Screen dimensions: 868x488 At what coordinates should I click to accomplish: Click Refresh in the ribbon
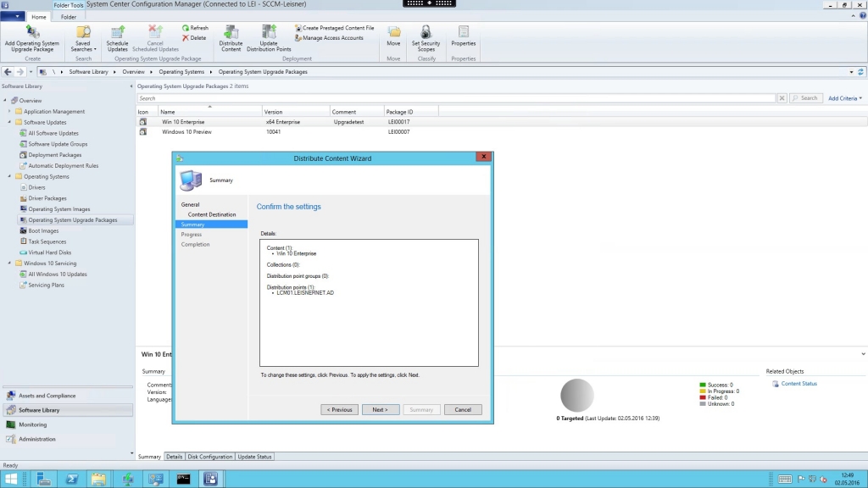click(x=195, y=28)
